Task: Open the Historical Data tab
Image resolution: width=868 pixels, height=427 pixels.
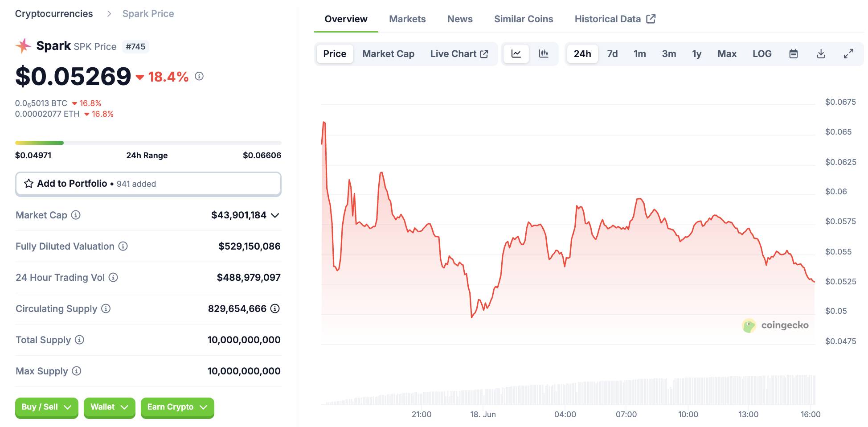Action: (x=614, y=19)
